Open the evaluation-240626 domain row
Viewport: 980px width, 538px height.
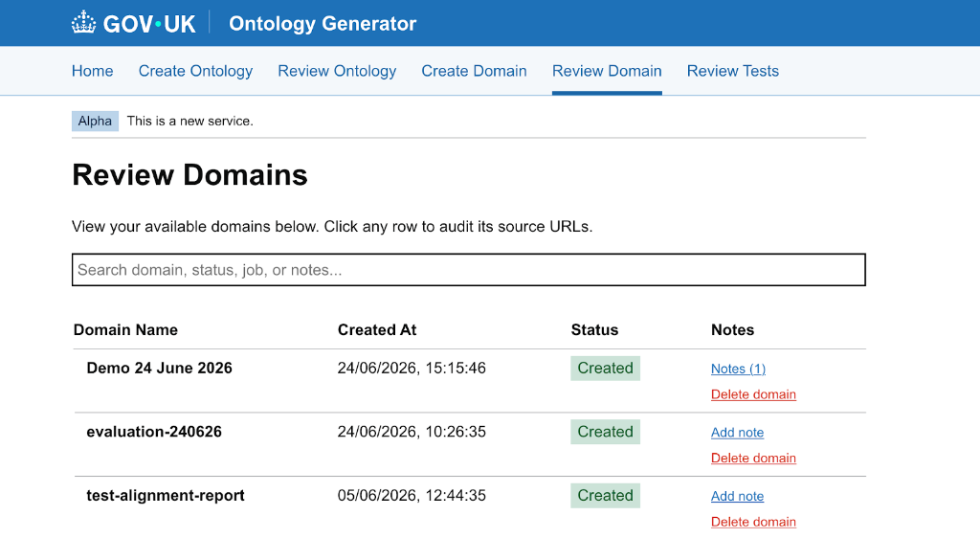pos(470,445)
